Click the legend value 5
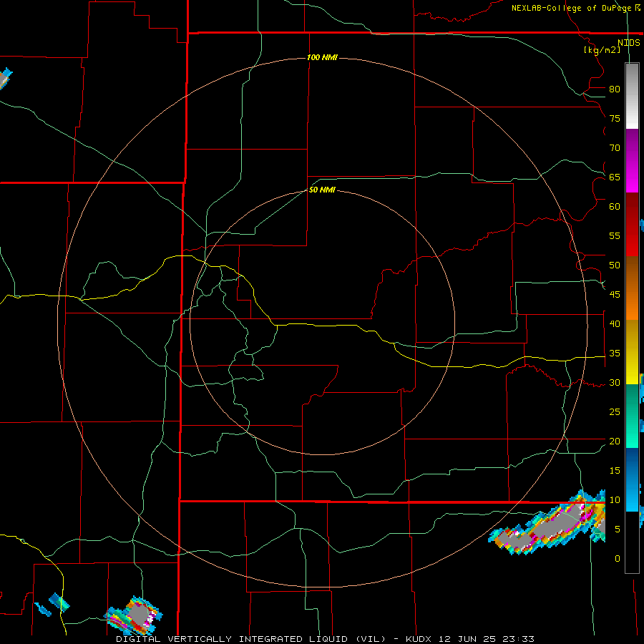 click(x=618, y=530)
